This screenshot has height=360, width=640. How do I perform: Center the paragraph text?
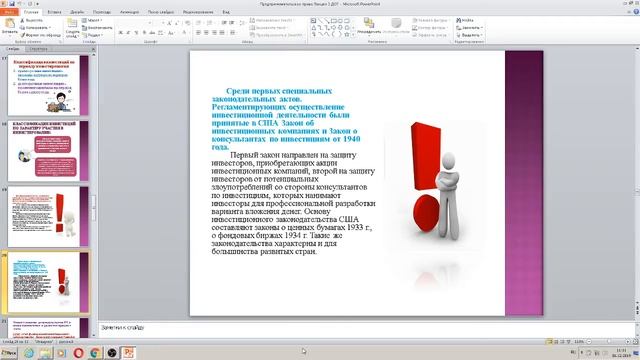point(206,33)
